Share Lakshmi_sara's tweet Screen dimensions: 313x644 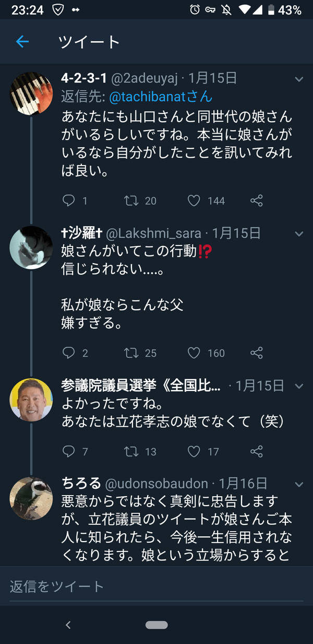pos(257,353)
